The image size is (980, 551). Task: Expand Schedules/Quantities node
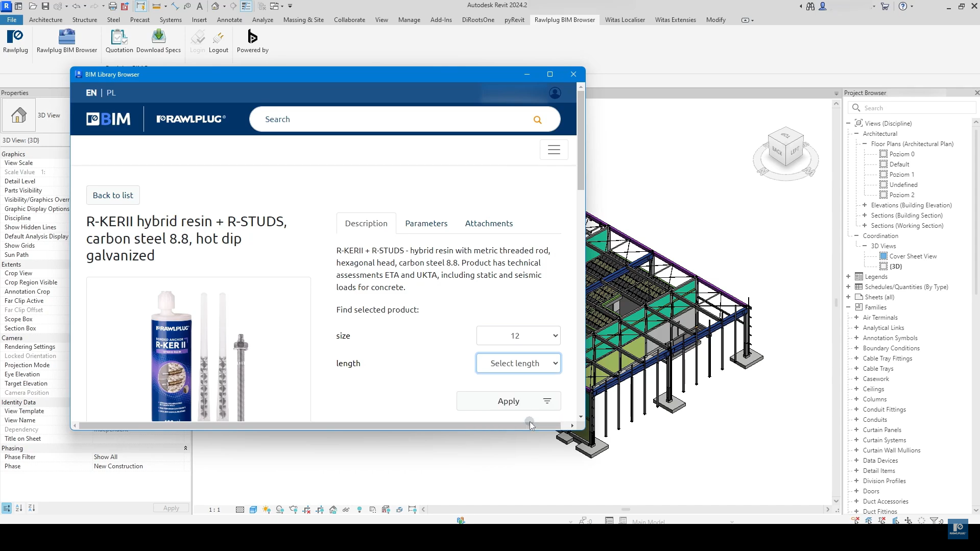pos(848,287)
